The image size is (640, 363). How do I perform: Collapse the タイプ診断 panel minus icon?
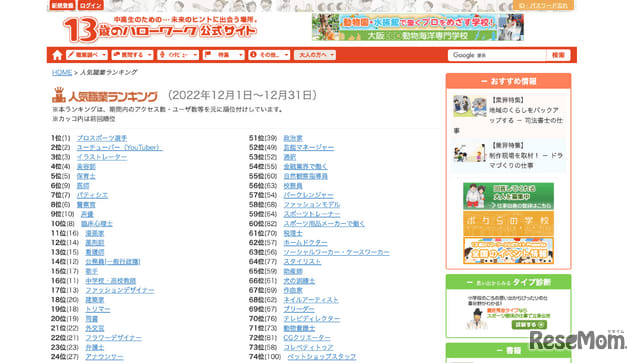(469, 283)
